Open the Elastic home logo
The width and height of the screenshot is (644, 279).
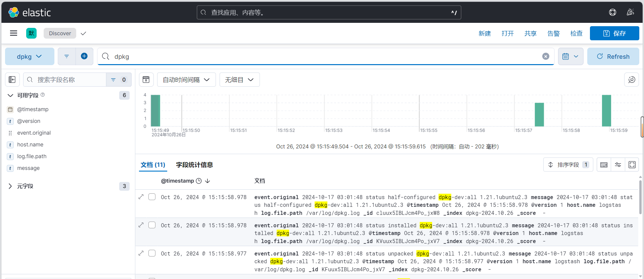click(30, 12)
